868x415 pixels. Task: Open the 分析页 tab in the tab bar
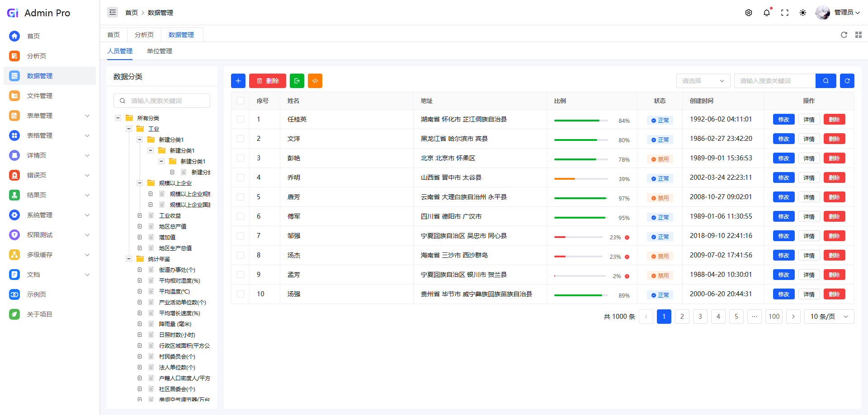(x=144, y=35)
